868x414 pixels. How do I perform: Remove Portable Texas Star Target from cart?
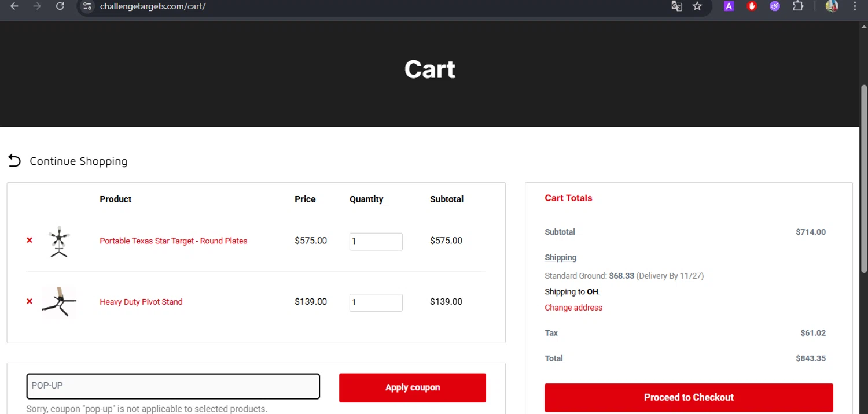coord(30,241)
